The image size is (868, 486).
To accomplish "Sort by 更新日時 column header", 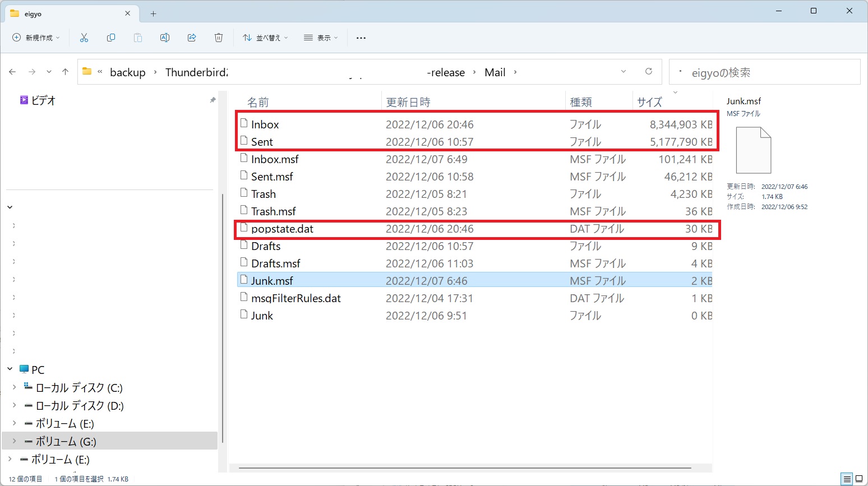I will (408, 102).
